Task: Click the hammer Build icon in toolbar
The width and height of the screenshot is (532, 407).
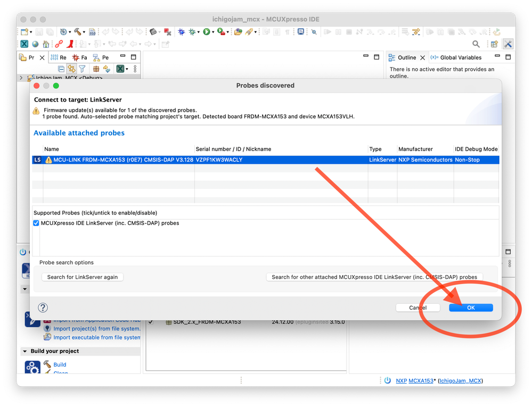Action: tap(78, 32)
